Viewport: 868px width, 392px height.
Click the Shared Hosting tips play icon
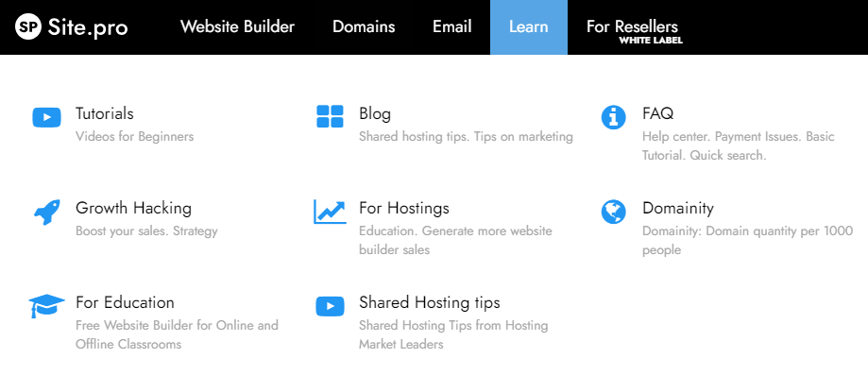click(x=330, y=306)
